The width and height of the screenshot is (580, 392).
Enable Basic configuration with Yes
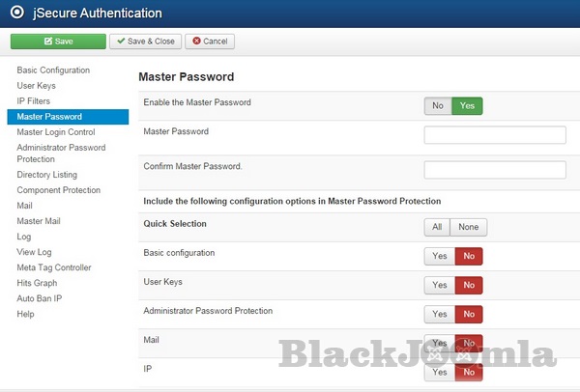point(439,257)
